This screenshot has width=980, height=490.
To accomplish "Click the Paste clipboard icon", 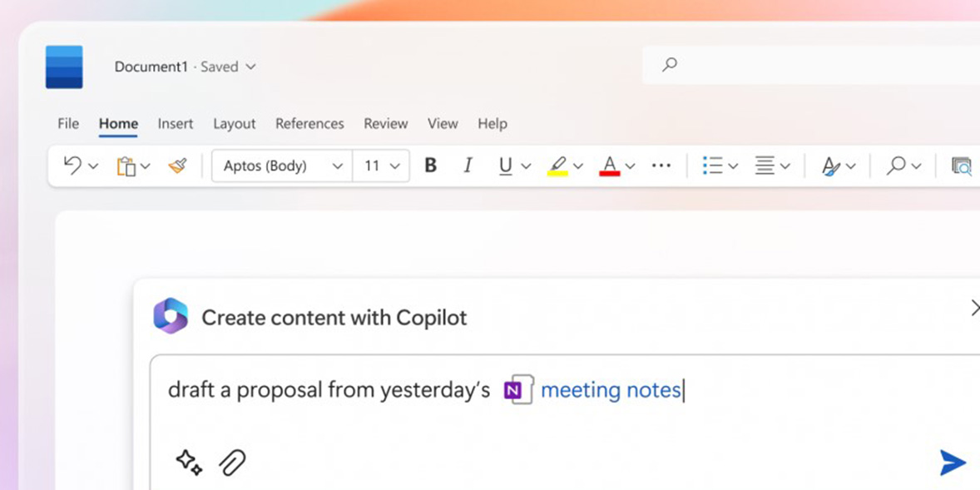I will pos(126,166).
